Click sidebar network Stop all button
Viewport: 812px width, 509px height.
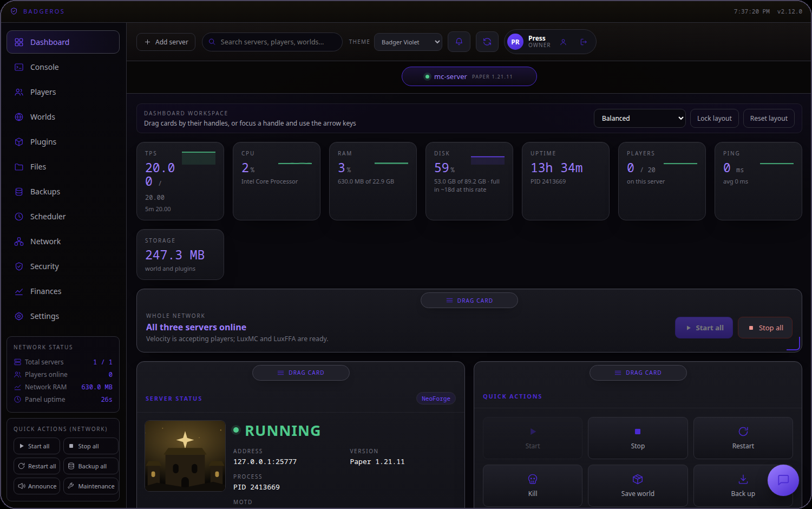pyautogui.click(x=91, y=446)
